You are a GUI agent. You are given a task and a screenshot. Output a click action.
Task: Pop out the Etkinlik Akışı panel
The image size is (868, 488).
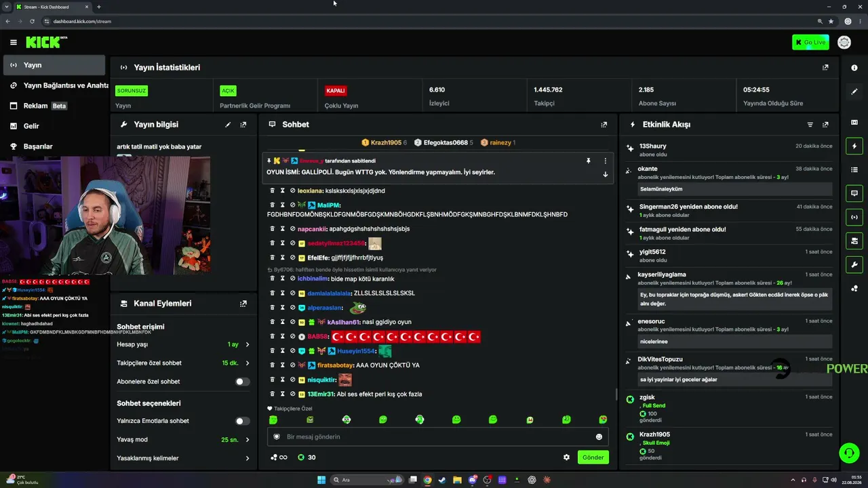pyautogui.click(x=825, y=125)
